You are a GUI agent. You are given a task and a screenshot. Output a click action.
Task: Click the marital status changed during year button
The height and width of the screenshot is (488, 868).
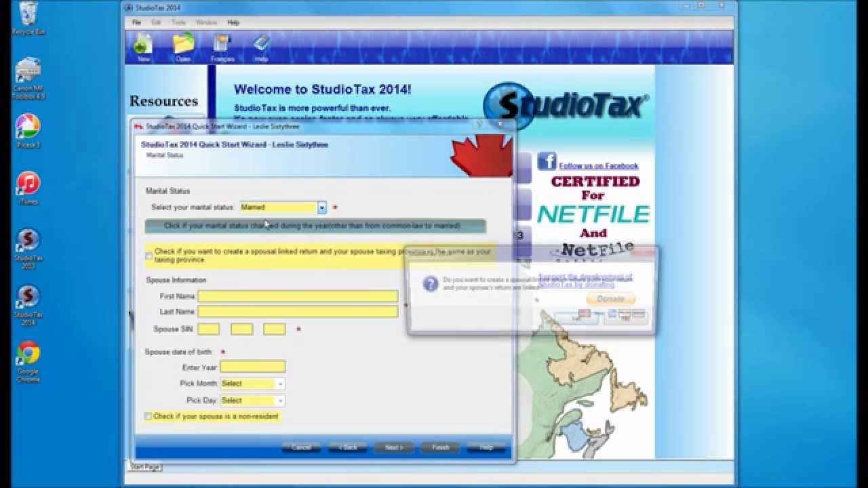(315, 226)
